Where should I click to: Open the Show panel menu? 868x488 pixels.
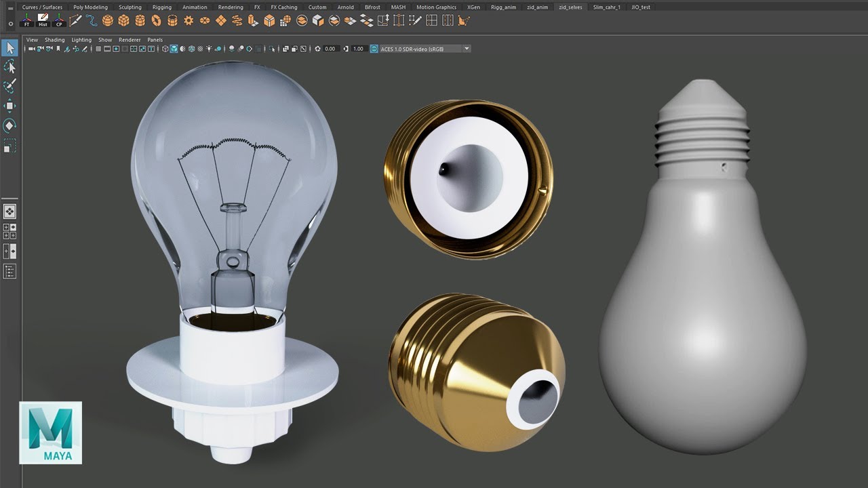(105, 40)
